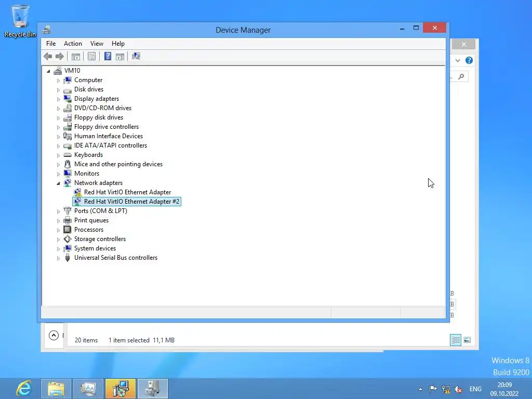Expand the Computer node arrow

58,81
